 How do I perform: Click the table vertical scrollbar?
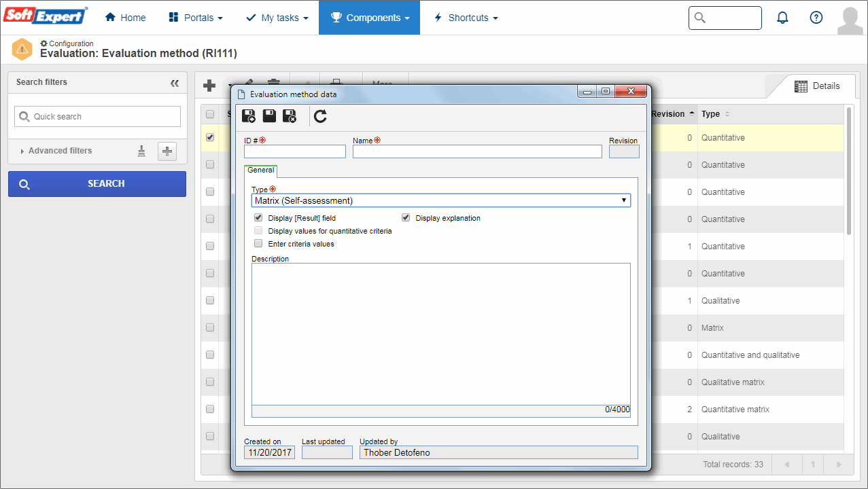848,170
